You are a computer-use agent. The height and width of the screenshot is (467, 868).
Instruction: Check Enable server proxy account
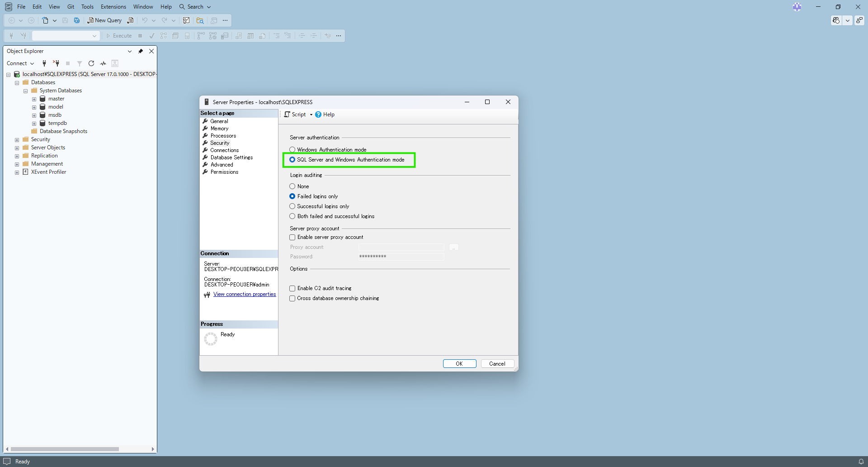[x=292, y=237]
